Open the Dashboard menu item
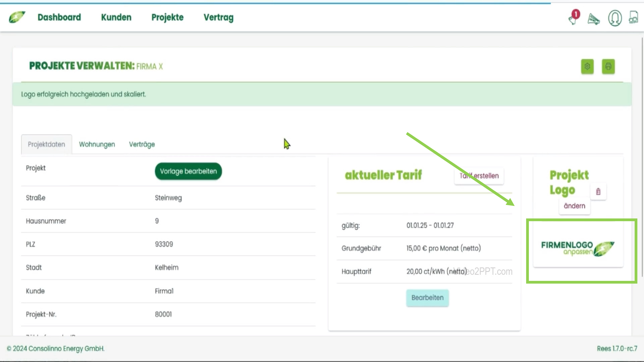 (59, 17)
